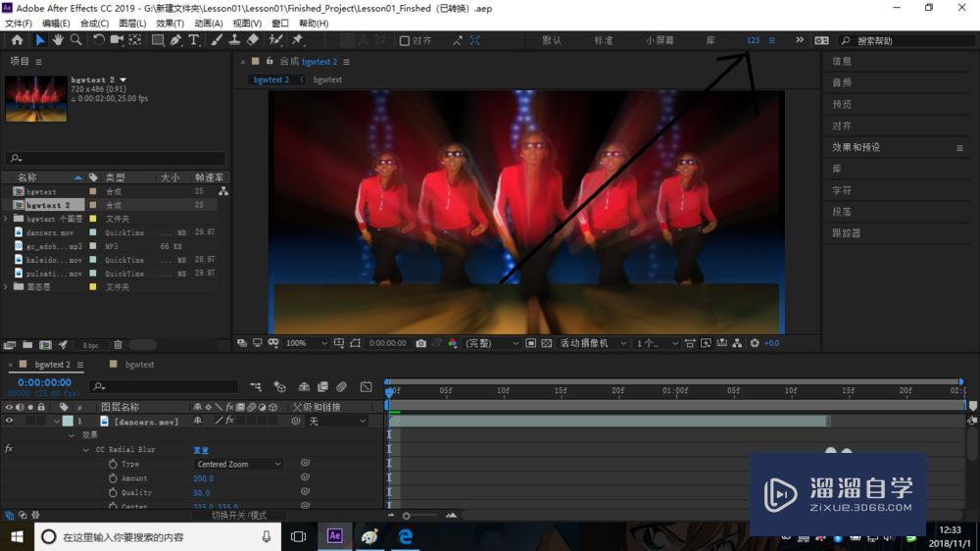Image resolution: width=980 pixels, height=551 pixels.
Task: Toggle the region of interest button
Action: 530,343
